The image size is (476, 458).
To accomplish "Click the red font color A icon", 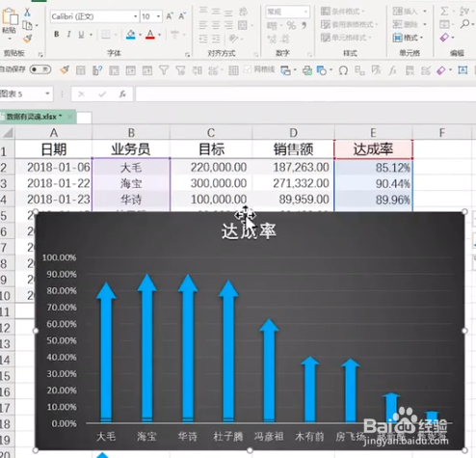I will coord(150,35).
